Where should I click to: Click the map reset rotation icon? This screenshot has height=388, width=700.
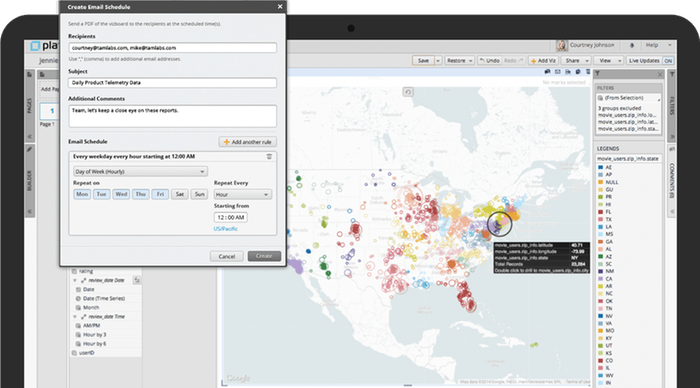coord(408,92)
